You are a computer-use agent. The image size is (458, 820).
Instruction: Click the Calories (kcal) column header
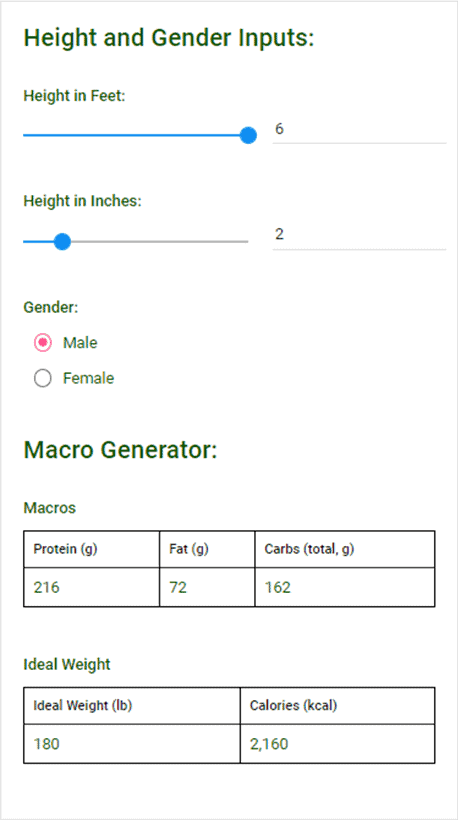click(x=337, y=706)
